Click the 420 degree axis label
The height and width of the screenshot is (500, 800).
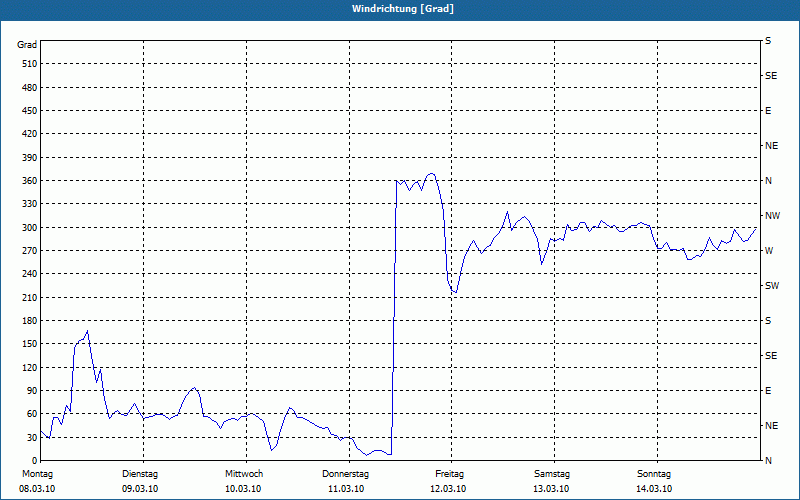coord(30,134)
